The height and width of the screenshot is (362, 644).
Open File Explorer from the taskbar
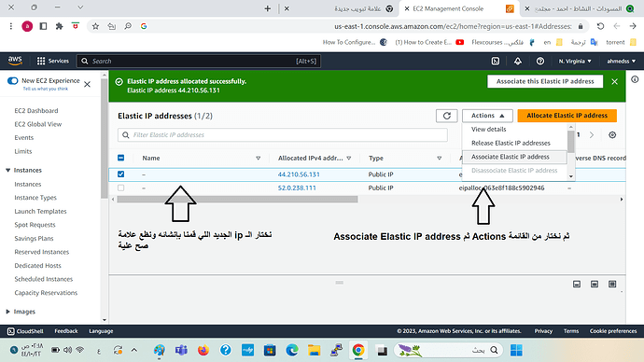[315, 350]
